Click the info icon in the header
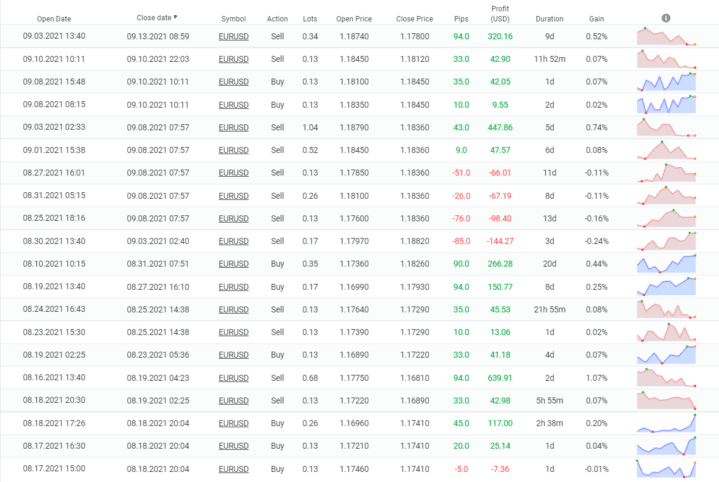 (x=666, y=18)
